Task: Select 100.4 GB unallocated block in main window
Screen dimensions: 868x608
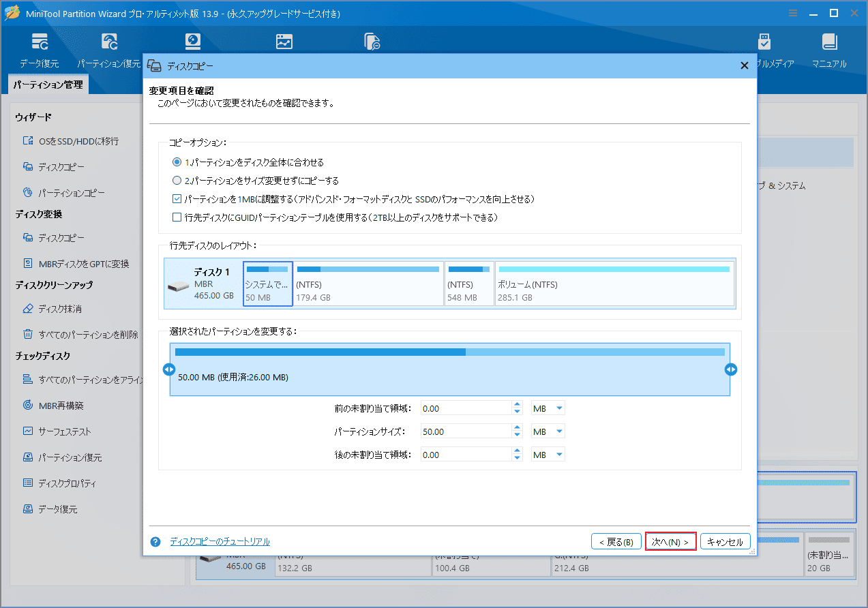Action: 491,566
